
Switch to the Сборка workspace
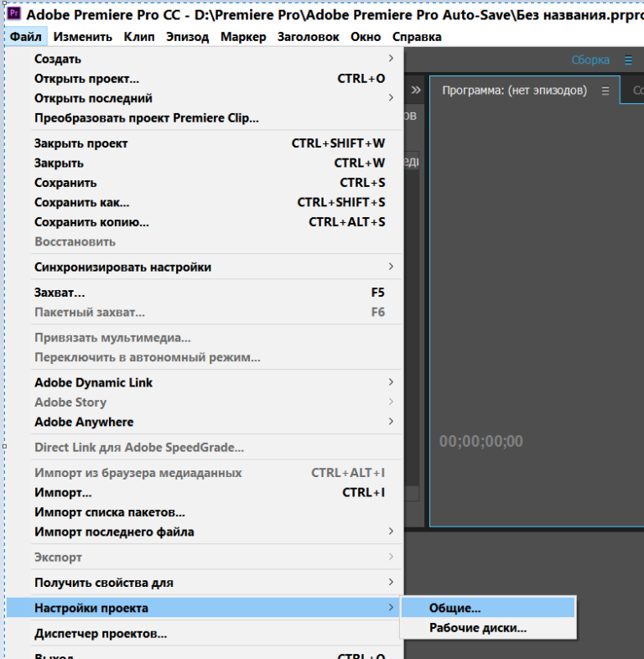(x=590, y=60)
